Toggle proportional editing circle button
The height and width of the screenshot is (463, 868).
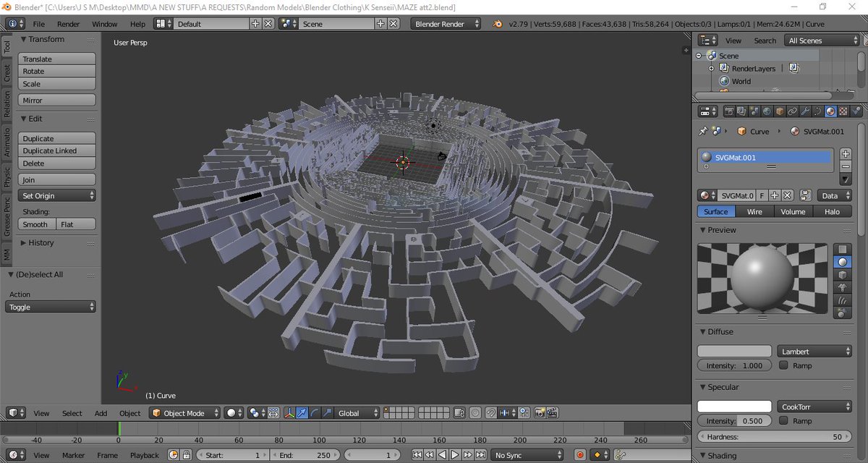coord(475,413)
